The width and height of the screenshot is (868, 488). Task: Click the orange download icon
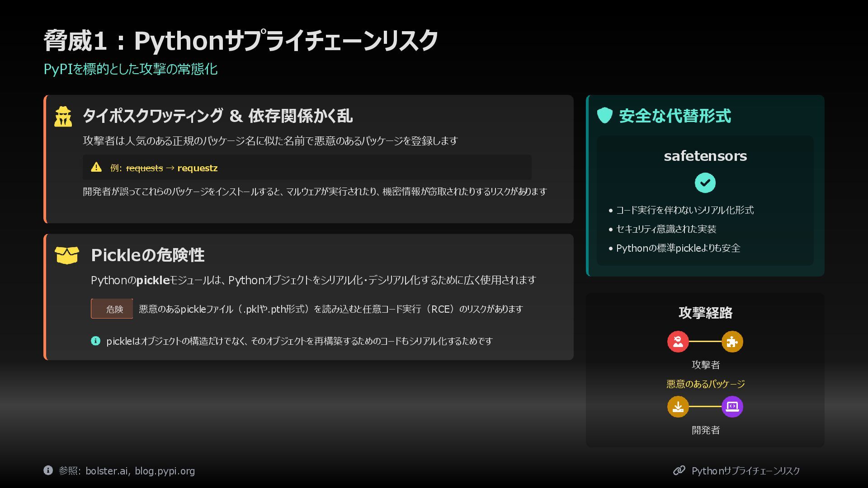[x=678, y=407]
